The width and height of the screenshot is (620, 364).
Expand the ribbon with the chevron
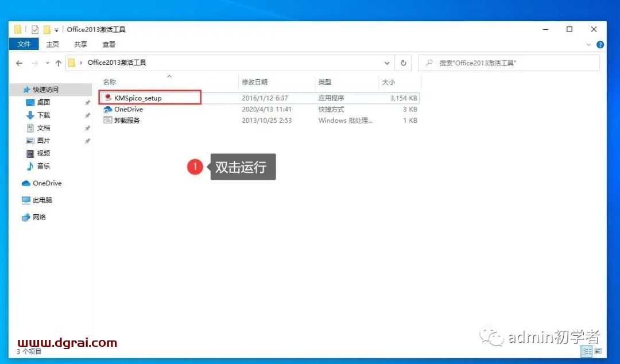588,44
